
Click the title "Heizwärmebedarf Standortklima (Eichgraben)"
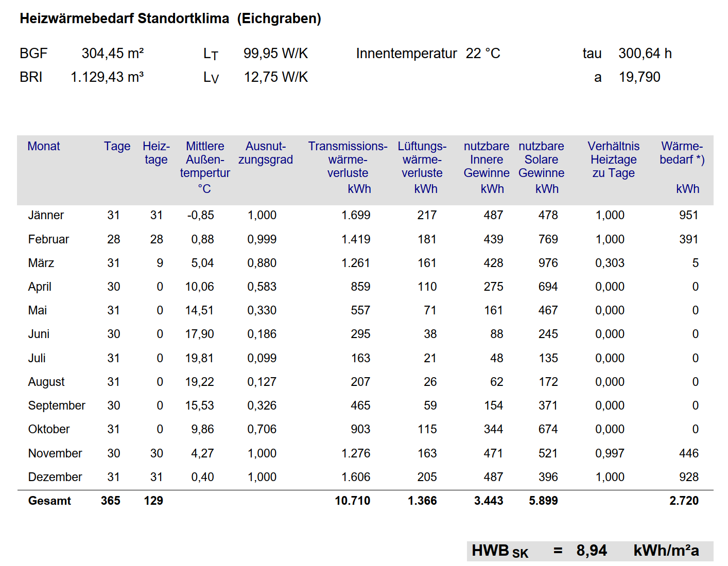click(170, 19)
